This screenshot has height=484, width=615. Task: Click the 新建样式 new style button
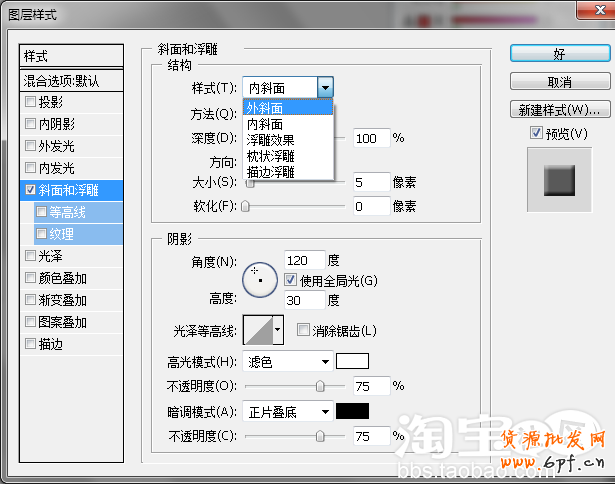(559, 109)
